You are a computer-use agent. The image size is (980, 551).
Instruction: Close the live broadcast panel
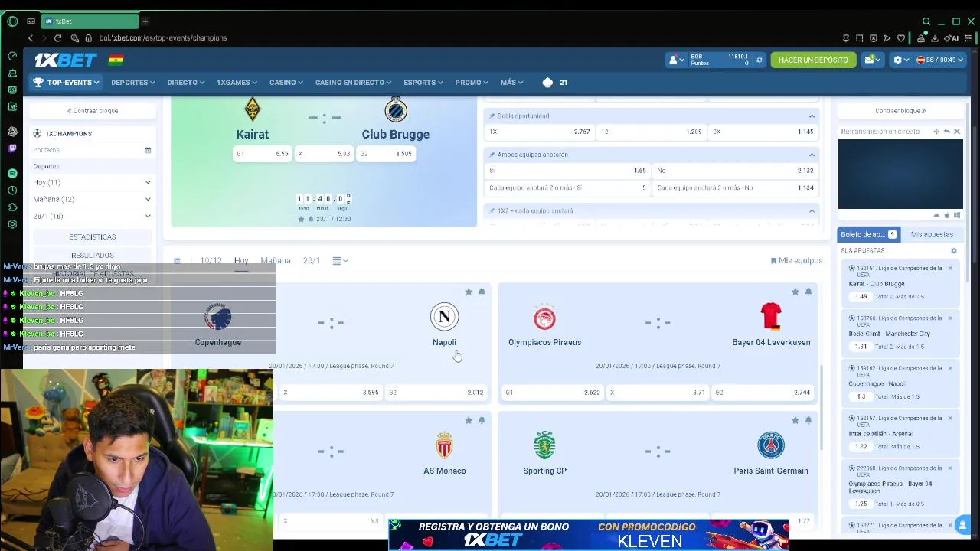pos(957,132)
